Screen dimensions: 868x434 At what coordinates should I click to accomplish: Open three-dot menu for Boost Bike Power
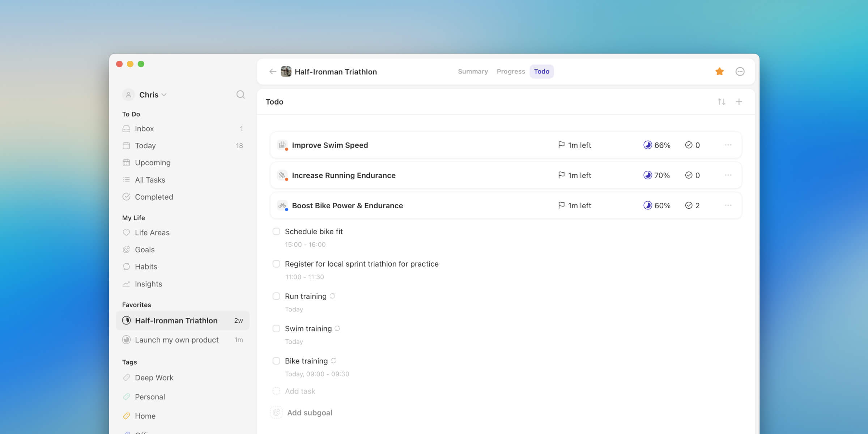(728, 205)
